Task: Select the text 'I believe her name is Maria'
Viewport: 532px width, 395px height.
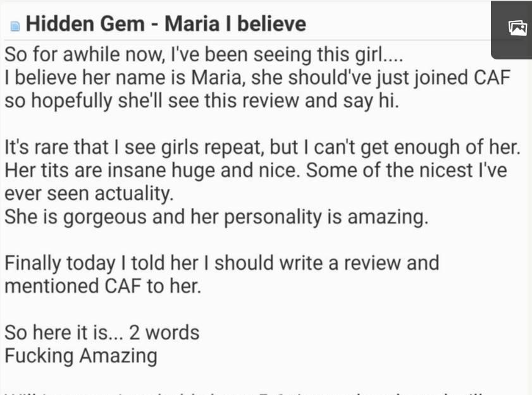Action: tap(123, 78)
